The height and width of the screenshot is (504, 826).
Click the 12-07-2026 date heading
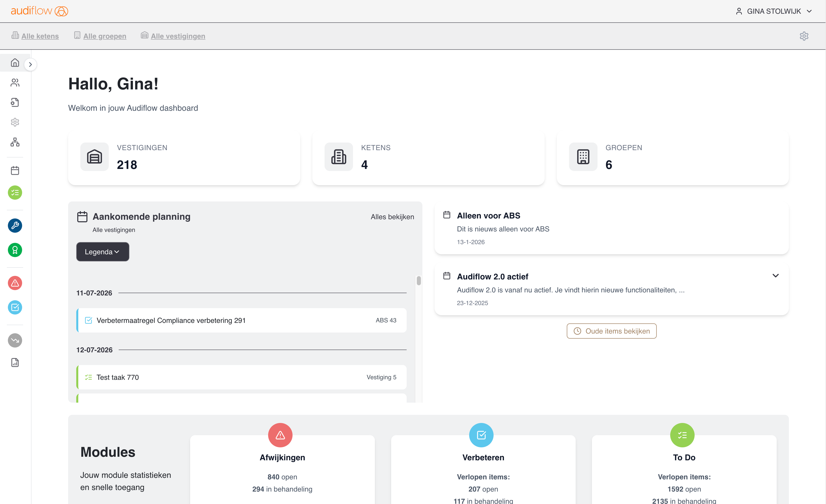[95, 350]
